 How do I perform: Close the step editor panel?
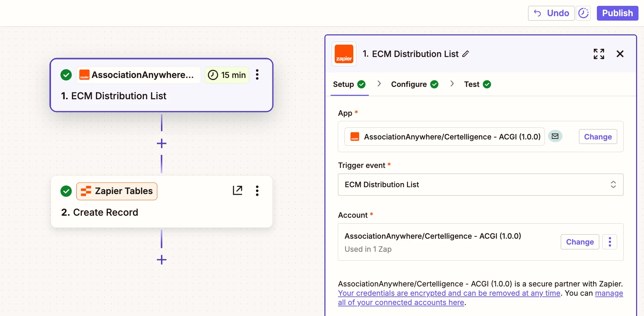(620, 54)
